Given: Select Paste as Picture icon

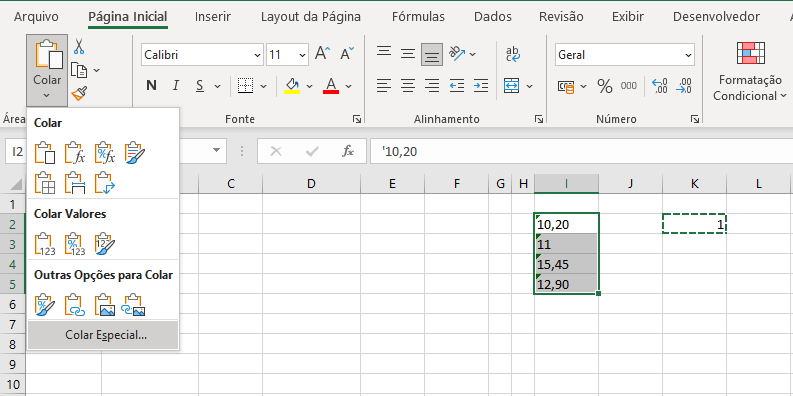Looking at the screenshot, I should [x=105, y=305].
